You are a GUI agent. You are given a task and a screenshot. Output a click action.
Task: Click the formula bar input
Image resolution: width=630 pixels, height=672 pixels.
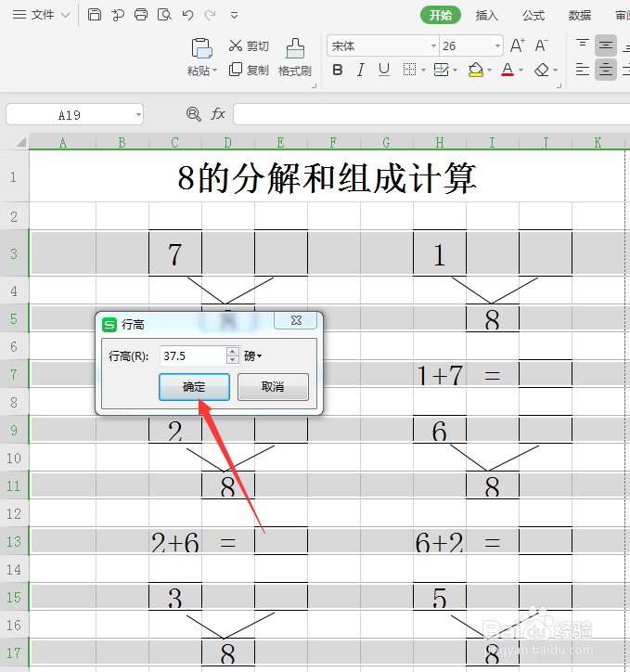[431, 114]
